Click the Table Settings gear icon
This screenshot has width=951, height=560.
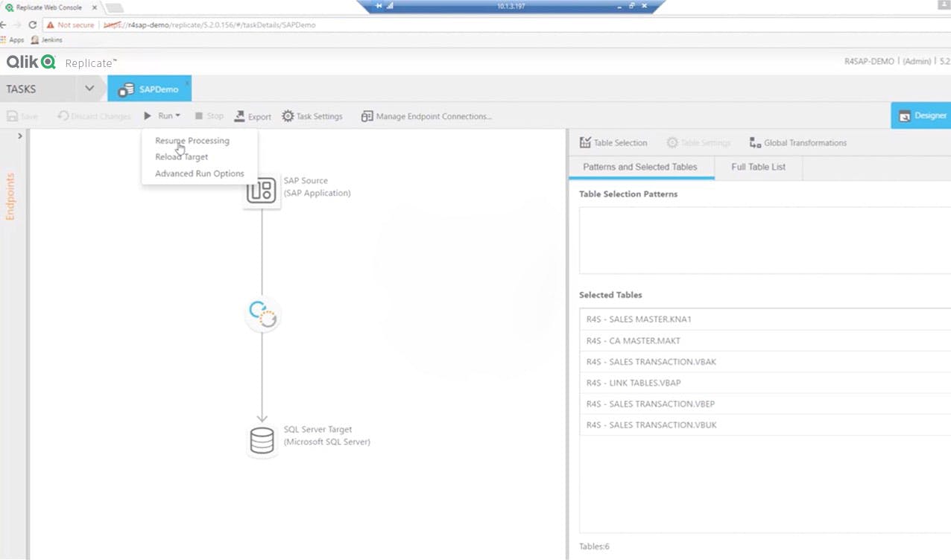pos(672,142)
